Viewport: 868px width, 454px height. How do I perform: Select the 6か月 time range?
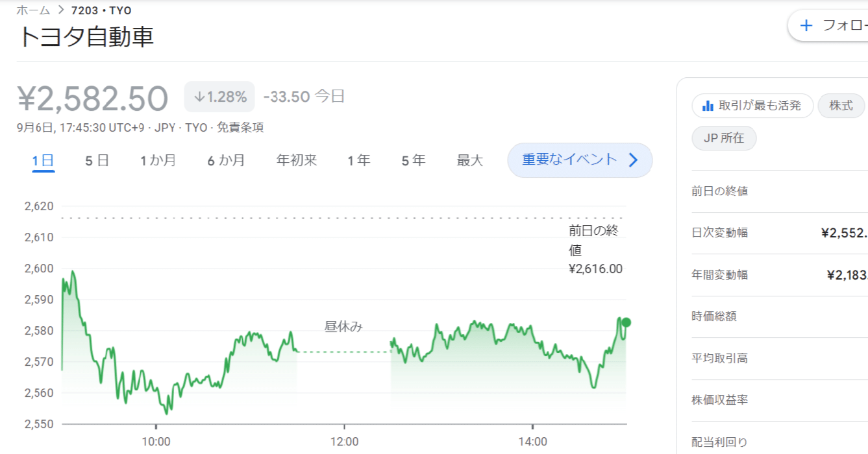(x=226, y=160)
